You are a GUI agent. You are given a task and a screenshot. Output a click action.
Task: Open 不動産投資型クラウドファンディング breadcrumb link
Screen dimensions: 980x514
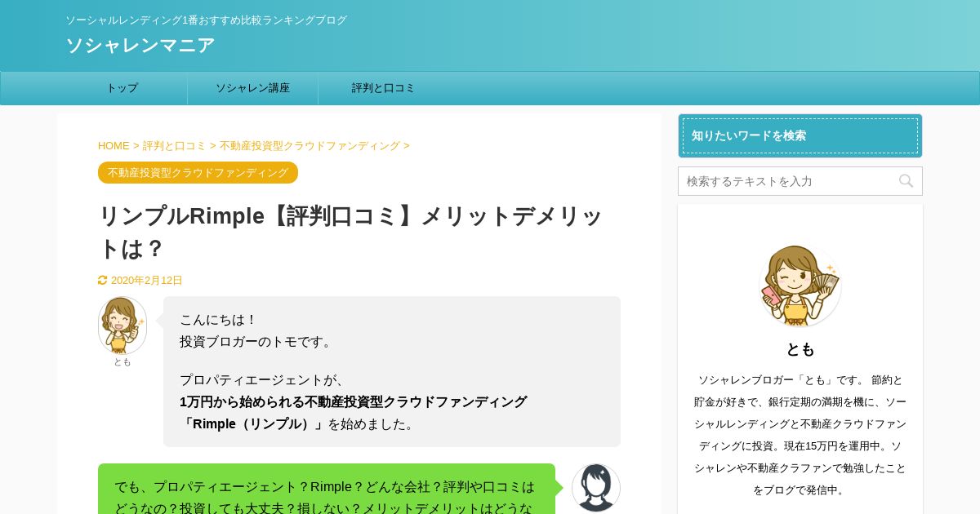tap(310, 146)
